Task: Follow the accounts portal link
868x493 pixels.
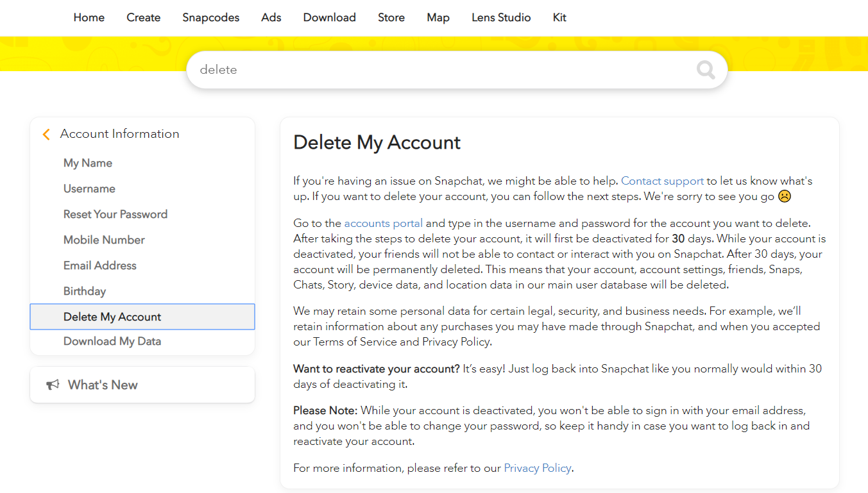Action: tap(383, 223)
